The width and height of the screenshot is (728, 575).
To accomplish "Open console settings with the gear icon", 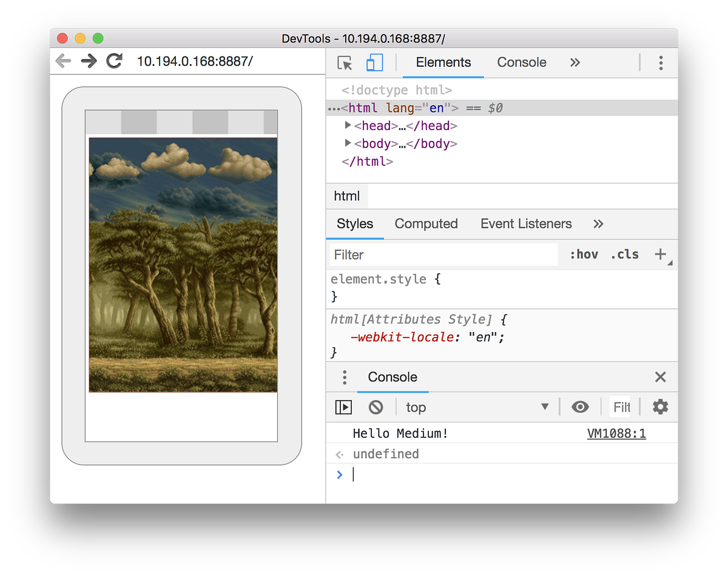I will point(659,407).
